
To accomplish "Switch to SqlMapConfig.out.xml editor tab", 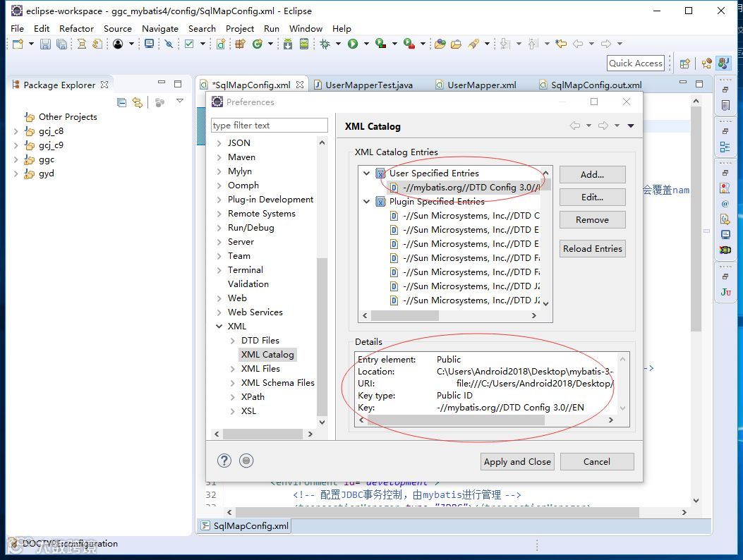I will click(x=590, y=85).
